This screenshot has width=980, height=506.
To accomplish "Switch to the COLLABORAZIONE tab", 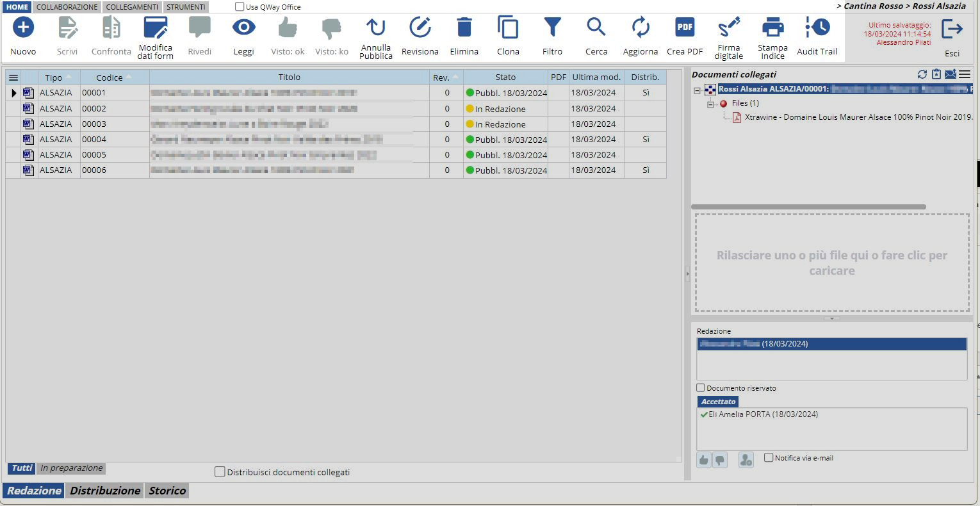I will point(67,7).
